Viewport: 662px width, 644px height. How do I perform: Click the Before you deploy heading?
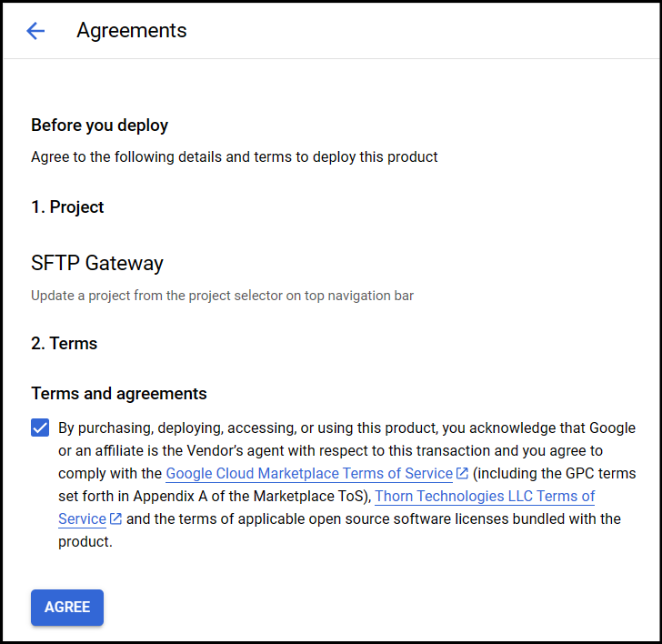pos(100,126)
